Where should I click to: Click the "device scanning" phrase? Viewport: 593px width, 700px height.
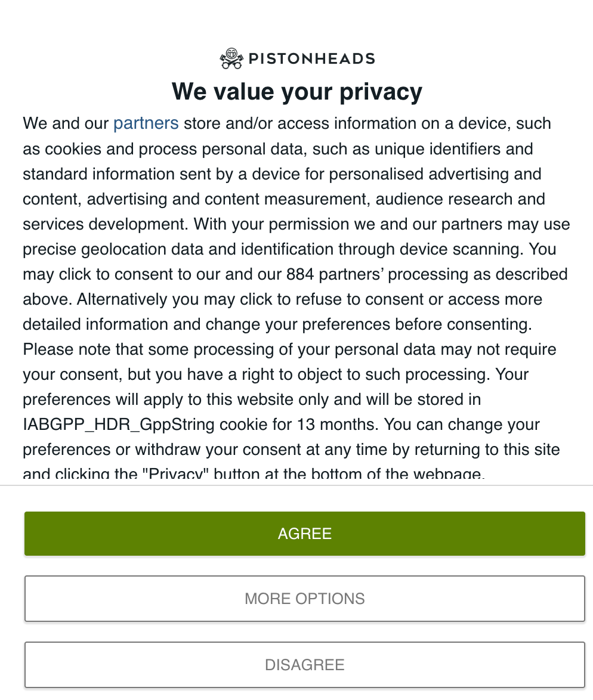459,249
